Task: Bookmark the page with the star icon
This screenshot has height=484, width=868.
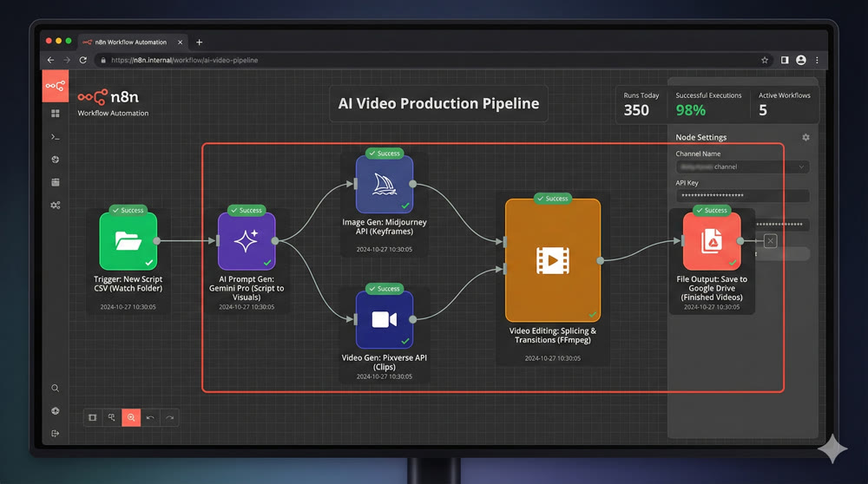Action: [765, 60]
